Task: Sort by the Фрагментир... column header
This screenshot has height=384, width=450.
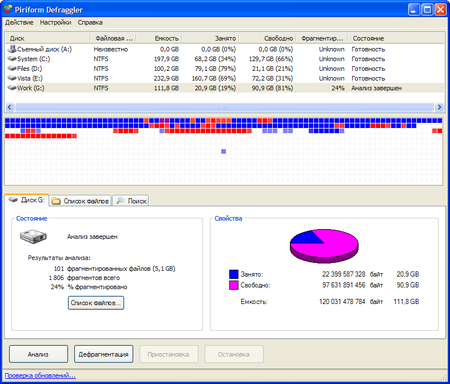Action: click(x=322, y=38)
